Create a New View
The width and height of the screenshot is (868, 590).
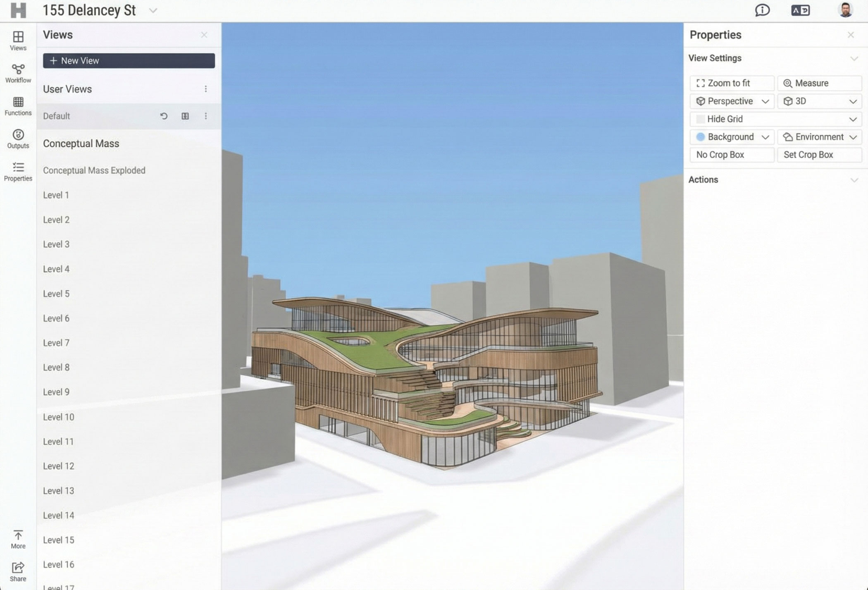(x=128, y=61)
